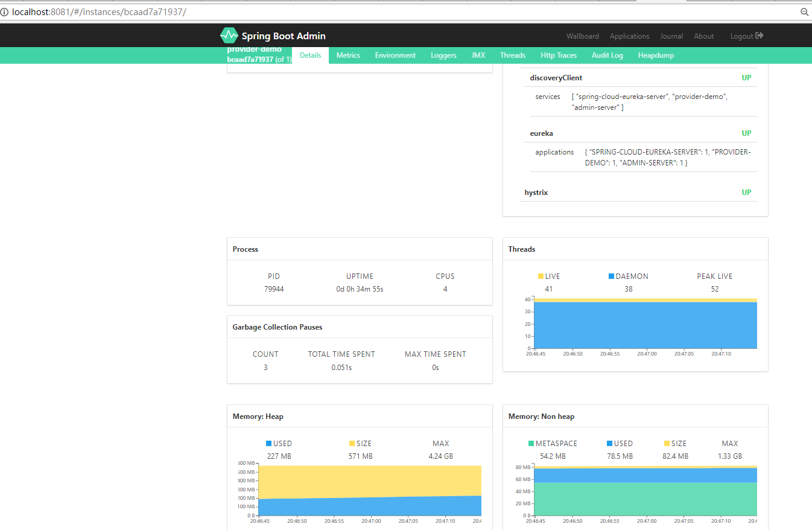This screenshot has height=530, width=812.
Task: Click the yellow LIVE legend swatch in Threads
Action: coord(541,276)
